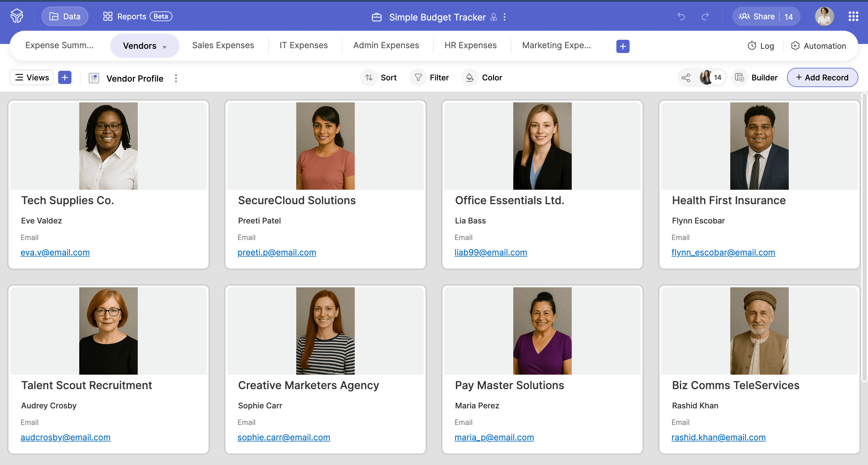
Task: Switch to IT Expenses tab
Action: coord(303,45)
